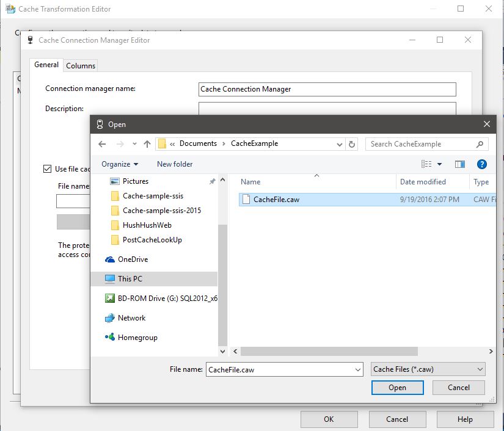Viewport: 504px width, 431px height.
Task: Select Network in the navigation pane
Action: [131, 318]
